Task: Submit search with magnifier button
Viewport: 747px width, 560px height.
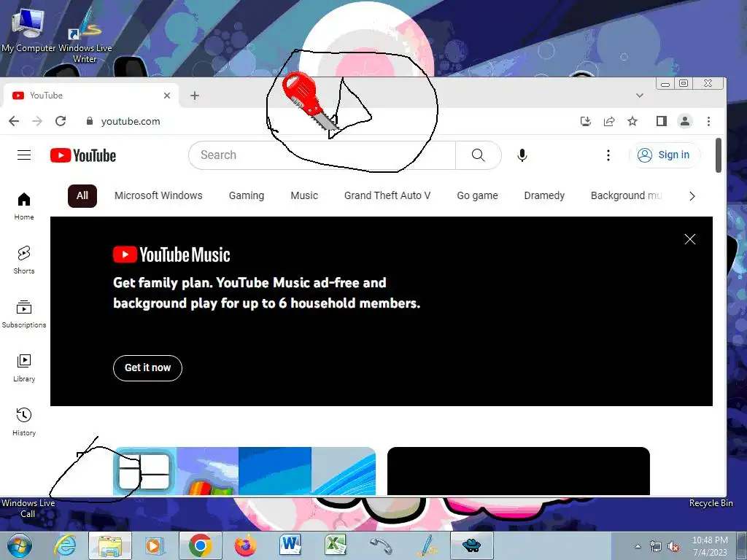Action: click(x=479, y=155)
